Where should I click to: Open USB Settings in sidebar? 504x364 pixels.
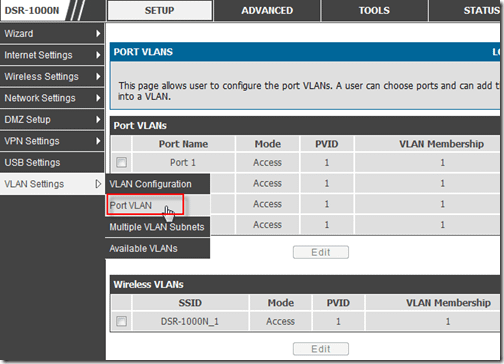[x=52, y=162]
